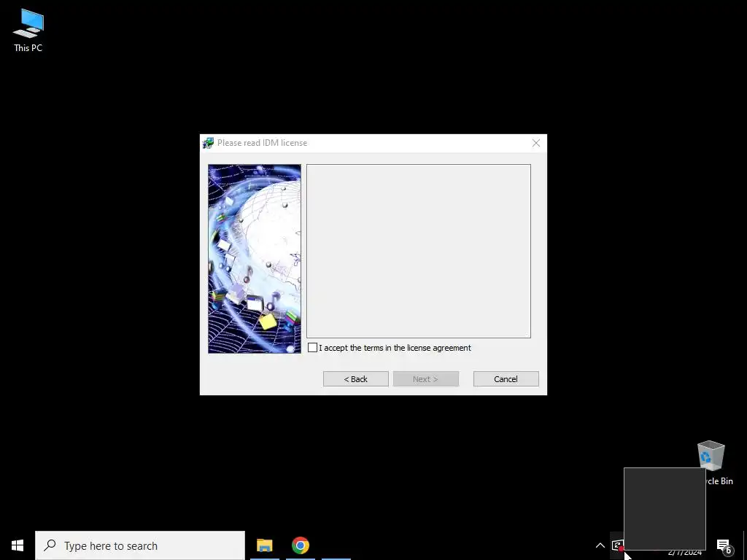Click the Back button in IDM installer
The height and width of the screenshot is (560, 747).
355,379
